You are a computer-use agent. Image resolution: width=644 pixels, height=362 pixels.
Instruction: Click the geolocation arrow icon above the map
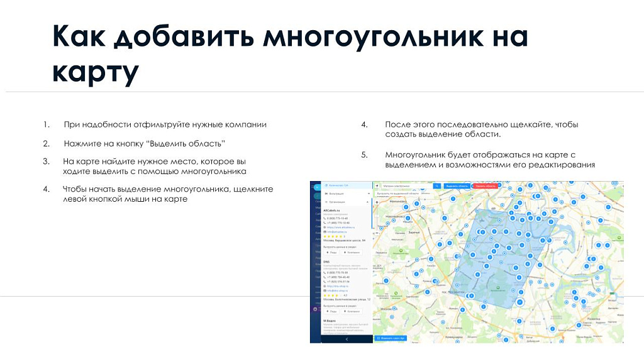tap(377, 185)
